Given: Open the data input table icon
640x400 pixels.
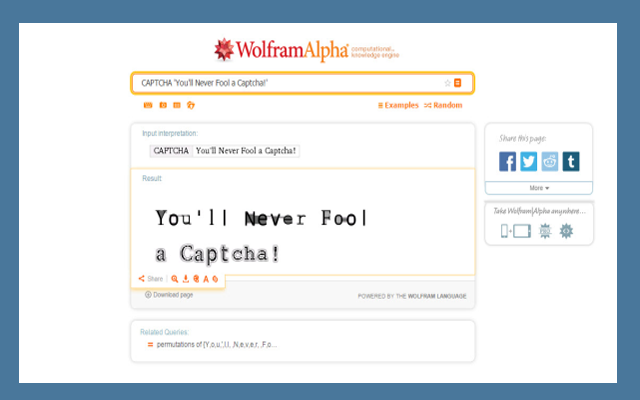Looking at the screenshot, I should click(x=177, y=105).
